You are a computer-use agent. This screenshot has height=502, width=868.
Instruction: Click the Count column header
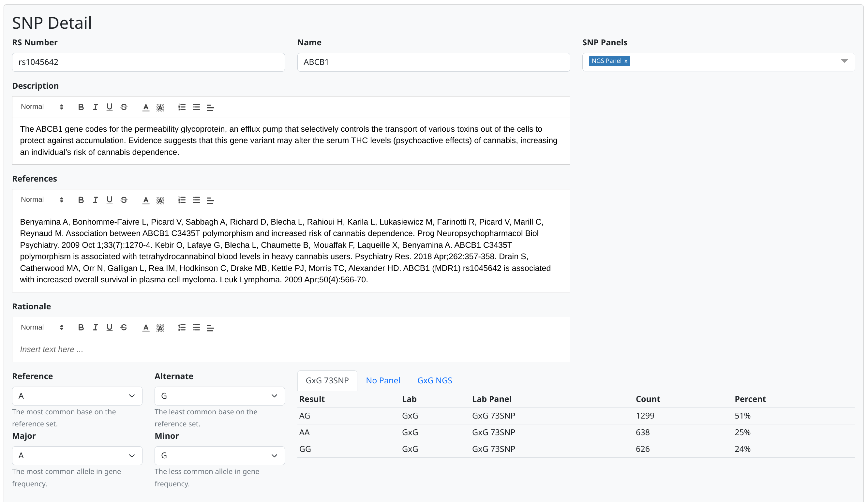click(x=648, y=399)
